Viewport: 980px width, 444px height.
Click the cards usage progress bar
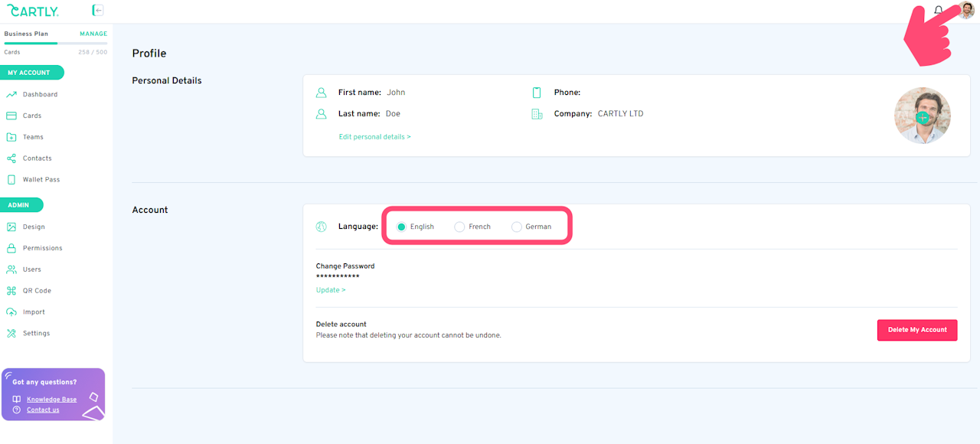[x=56, y=43]
